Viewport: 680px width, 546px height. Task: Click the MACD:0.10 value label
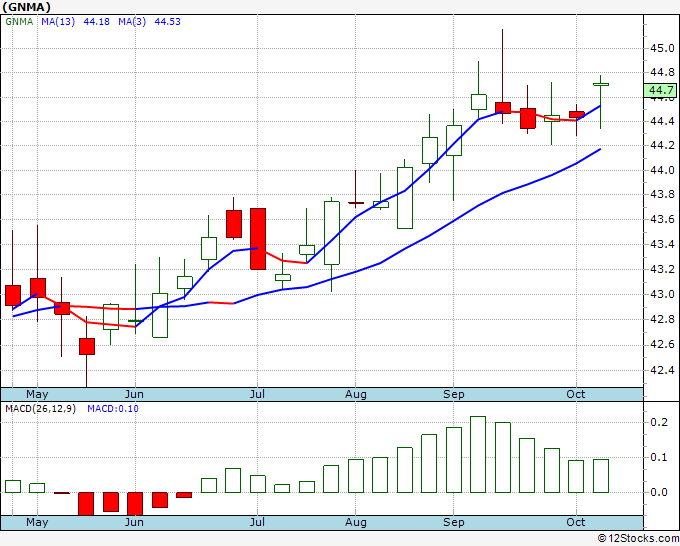[113, 409]
